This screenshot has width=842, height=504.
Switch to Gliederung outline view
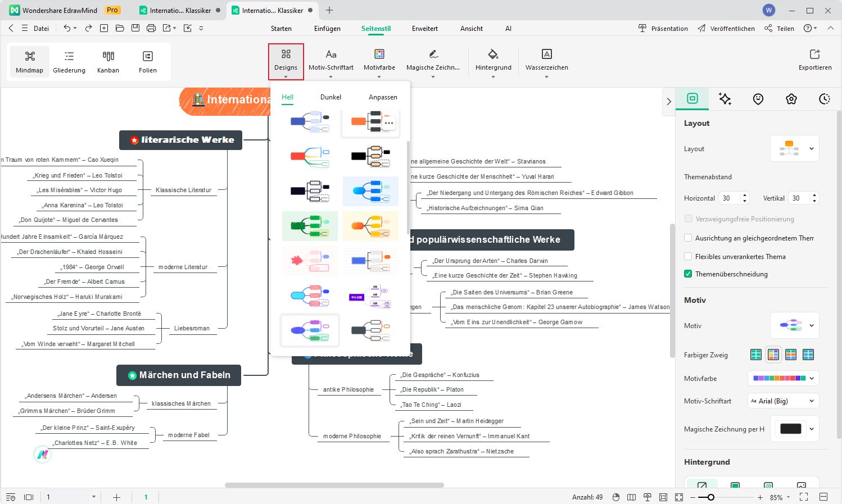69,61
